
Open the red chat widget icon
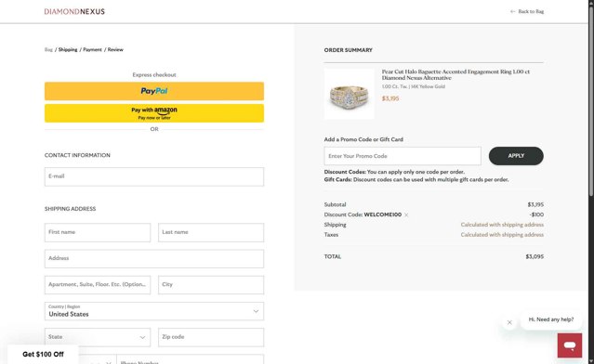(x=570, y=345)
